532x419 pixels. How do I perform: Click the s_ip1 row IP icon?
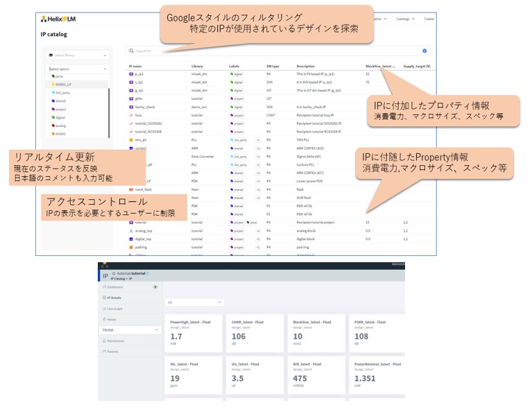tap(131, 82)
